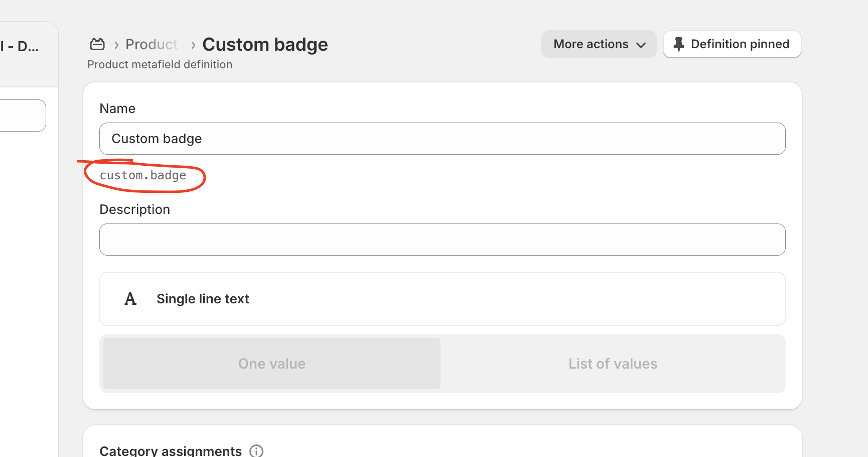Click chevron arrow before Product breadcrumb
The image size is (868, 457).
116,45
